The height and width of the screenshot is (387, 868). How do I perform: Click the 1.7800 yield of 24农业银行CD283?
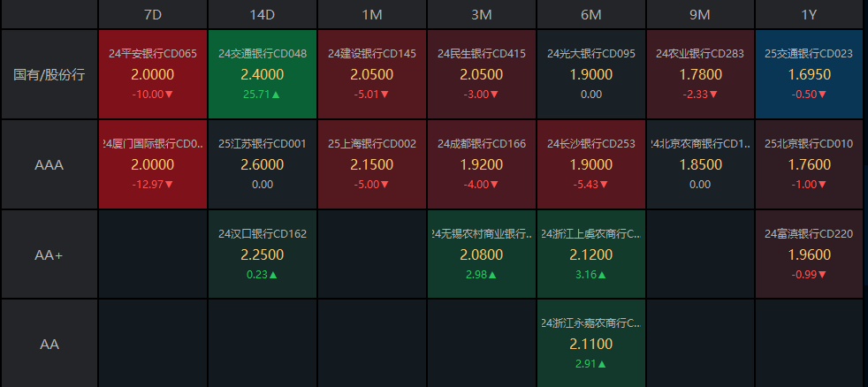pos(700,75)
